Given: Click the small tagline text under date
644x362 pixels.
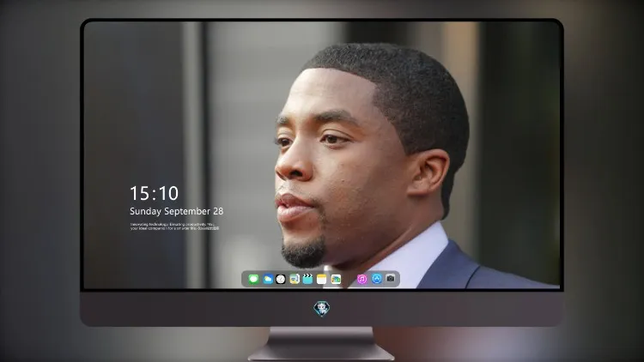Looking at the screenshot, I should (x=174, y=226).
